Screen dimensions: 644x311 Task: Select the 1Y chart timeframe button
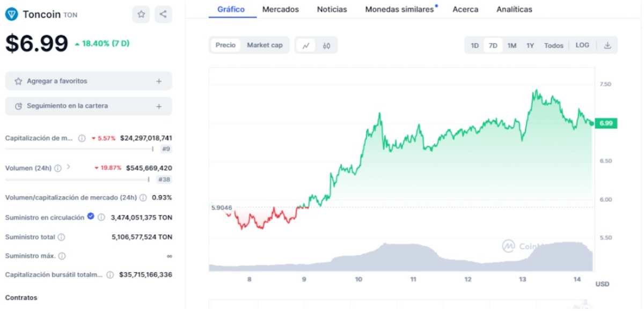(530, 46)
